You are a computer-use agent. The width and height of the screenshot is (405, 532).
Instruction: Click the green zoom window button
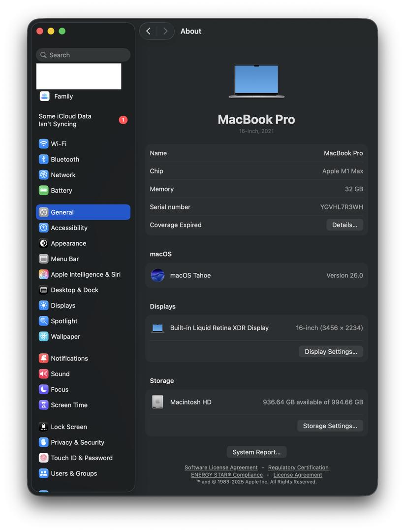(x=62, y=31)
